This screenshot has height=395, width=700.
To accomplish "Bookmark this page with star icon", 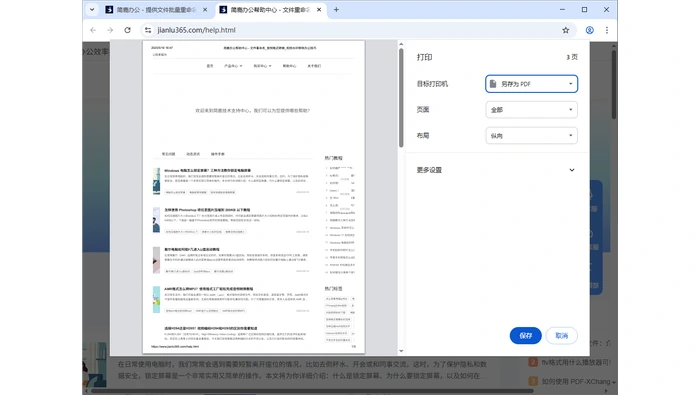I will (x=566, y=30).
